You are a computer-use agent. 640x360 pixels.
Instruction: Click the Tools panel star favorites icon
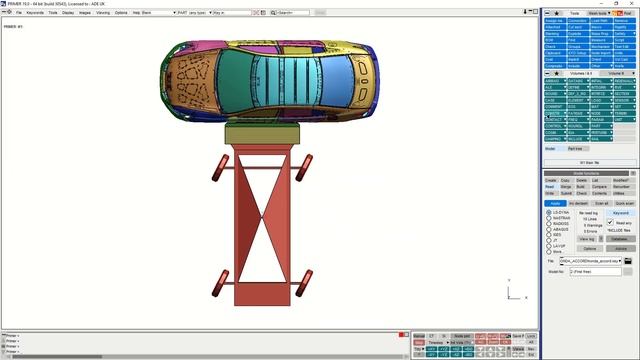[557, 13]
